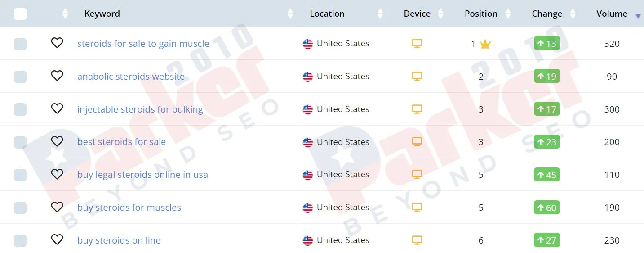Click the green +60 change badge
This screenshot has height=253, width=644.
[547, 208]
